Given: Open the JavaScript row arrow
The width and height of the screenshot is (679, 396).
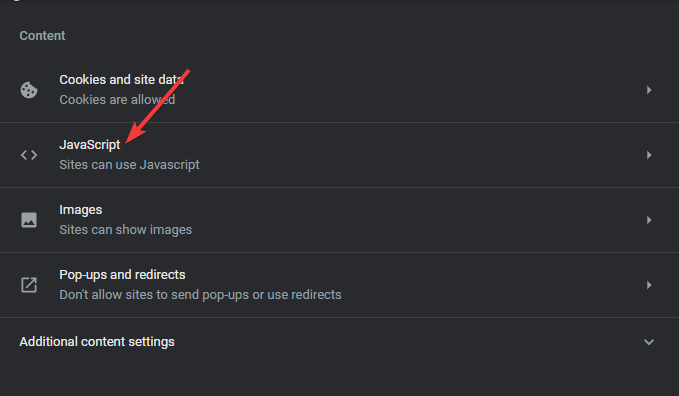Looking at the screenshot, I should coord(649,155).
